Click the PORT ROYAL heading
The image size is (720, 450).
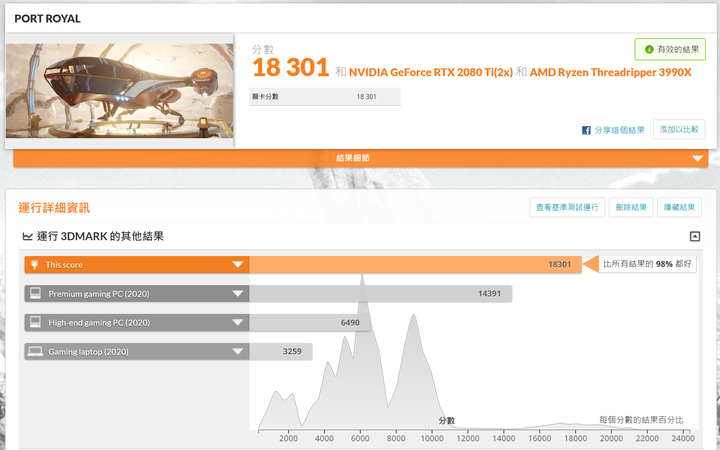click(47, 18)
